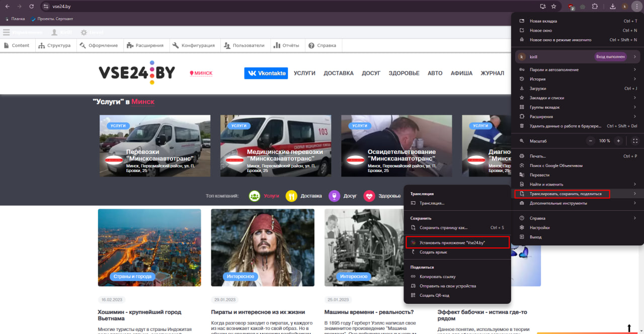Viewport: 644px width, 334px height.
Task: Open the downloads icon in Chrome toolbar
Action: [613, 7]
